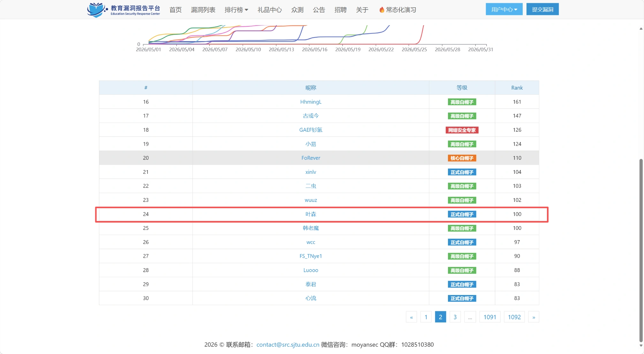The width and height of the screenshot is (644, 354).
Task: Open user profile 小易
Action: tap(311, 144)
